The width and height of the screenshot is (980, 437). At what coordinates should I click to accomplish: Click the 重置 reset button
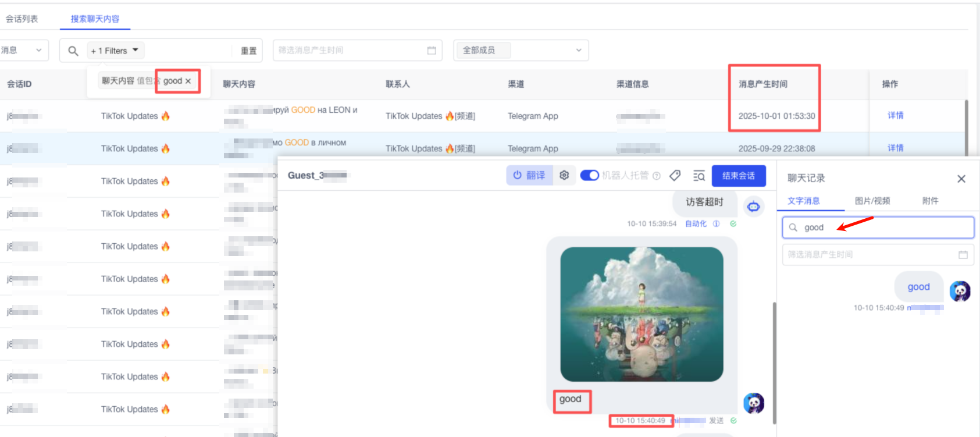coord(248,51)
